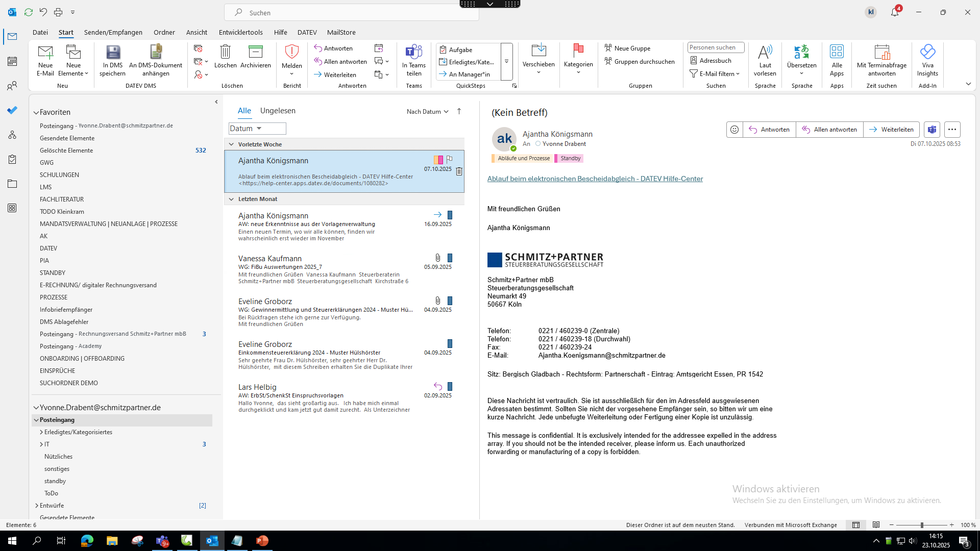Collapse the Vorletzte Woche group
The image size is (980, 551).
(231, 144)
